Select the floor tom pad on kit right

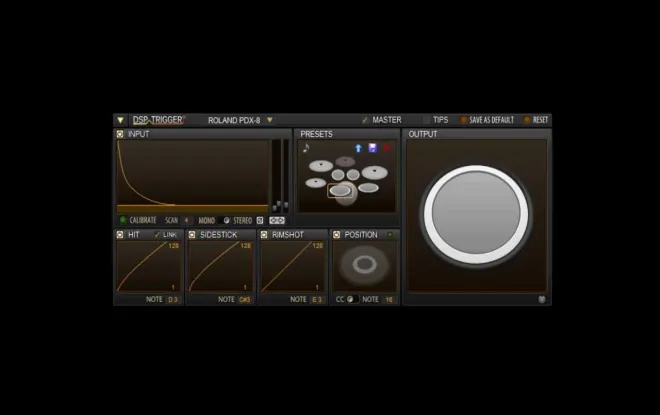(368, 188)
